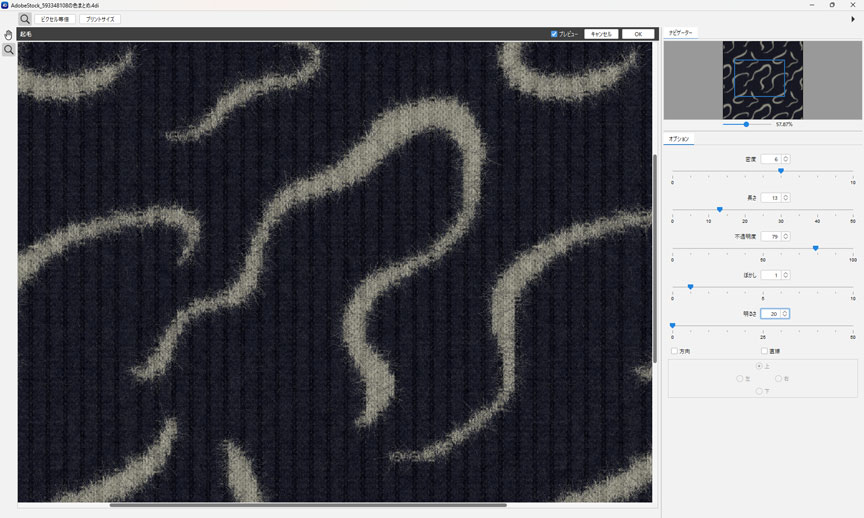This screenshot has height=518, width=864.
Task: Open the オプション tab
Action: [x=680, y=139]
